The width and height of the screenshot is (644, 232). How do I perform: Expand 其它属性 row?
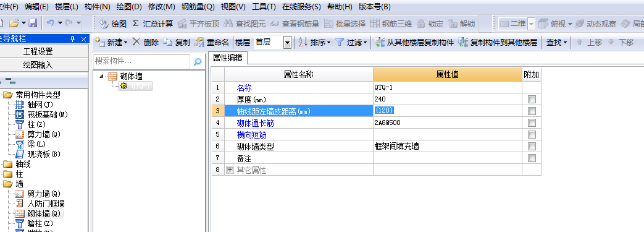click(x=230, y=170)
